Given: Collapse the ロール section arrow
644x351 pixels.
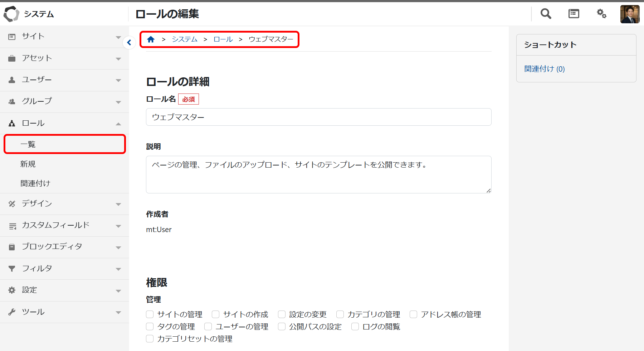Looking at the screenshot, I should coord(118,124).
